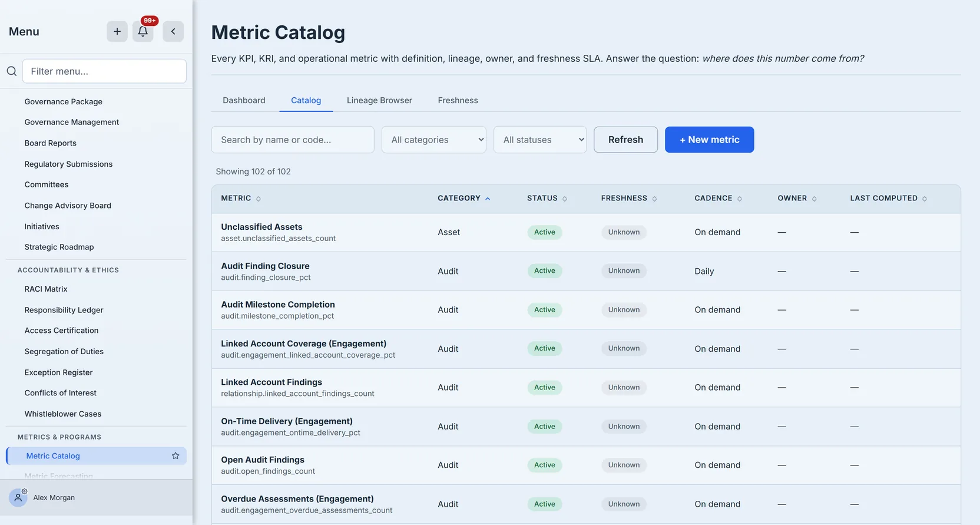
Task: Switch to the Dashboard tab
Action: click(244, 101)
